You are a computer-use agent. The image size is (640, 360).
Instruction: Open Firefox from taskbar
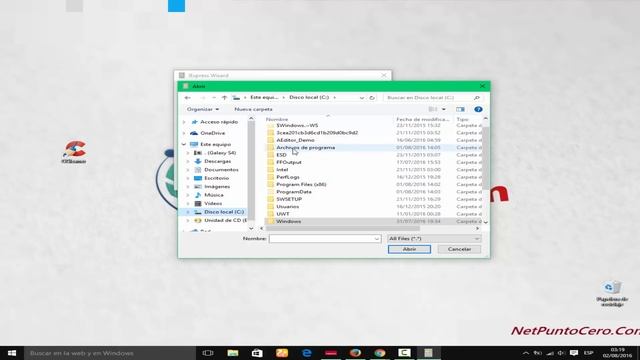coord(355,353)
